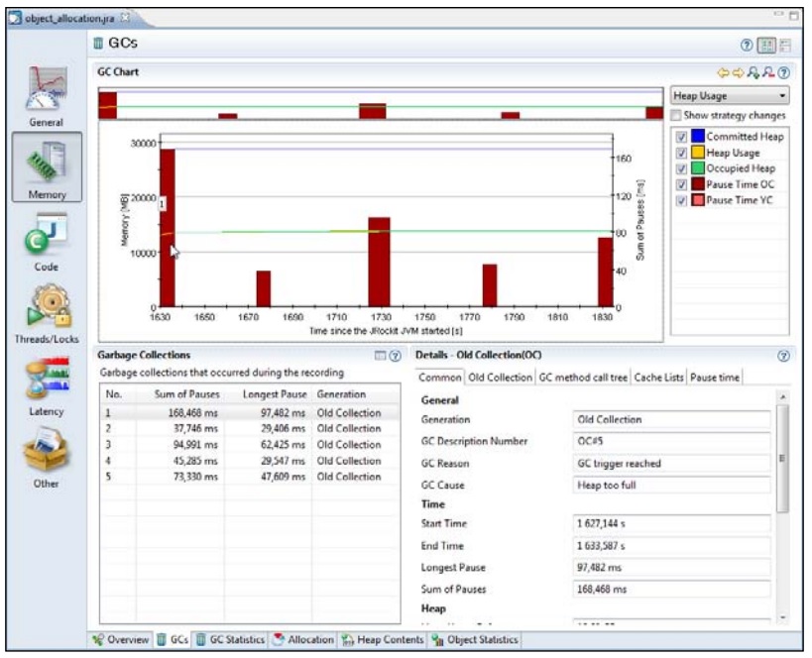Sort table by Longest Pause column

point(268,394)
